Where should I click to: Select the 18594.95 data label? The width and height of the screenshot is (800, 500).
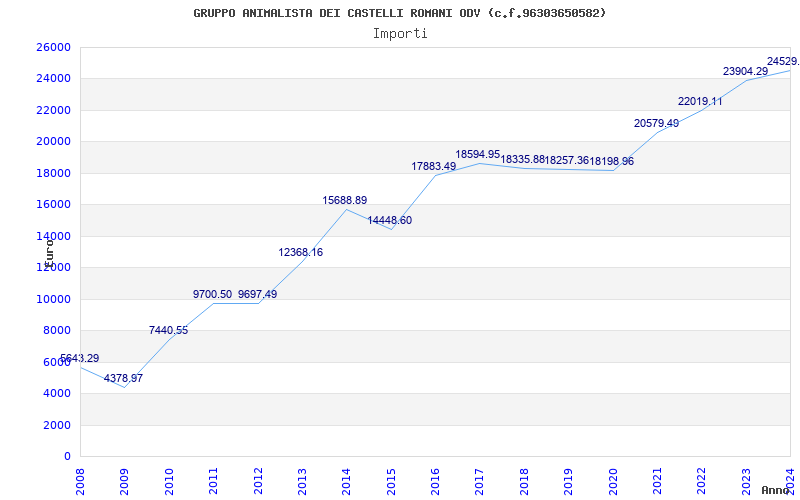(x=478, y=155)
